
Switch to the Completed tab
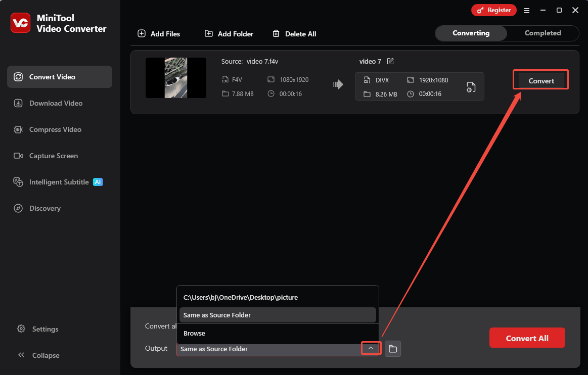(542, 33)
